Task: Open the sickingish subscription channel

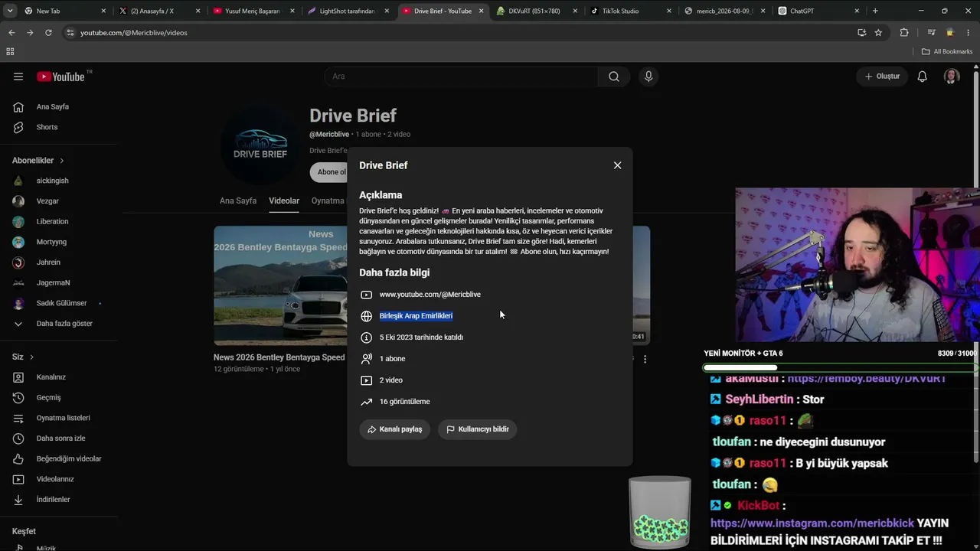Action: (53, 181)
